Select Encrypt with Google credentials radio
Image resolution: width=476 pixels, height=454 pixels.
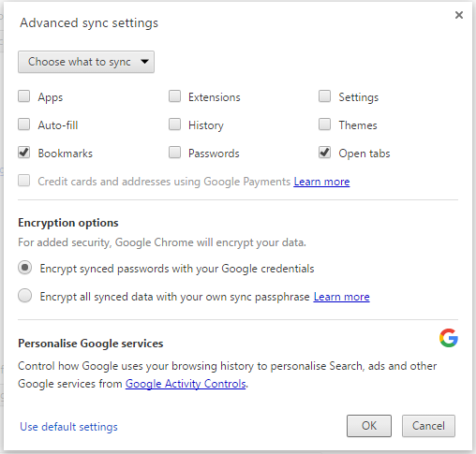(x=24, y=268)
